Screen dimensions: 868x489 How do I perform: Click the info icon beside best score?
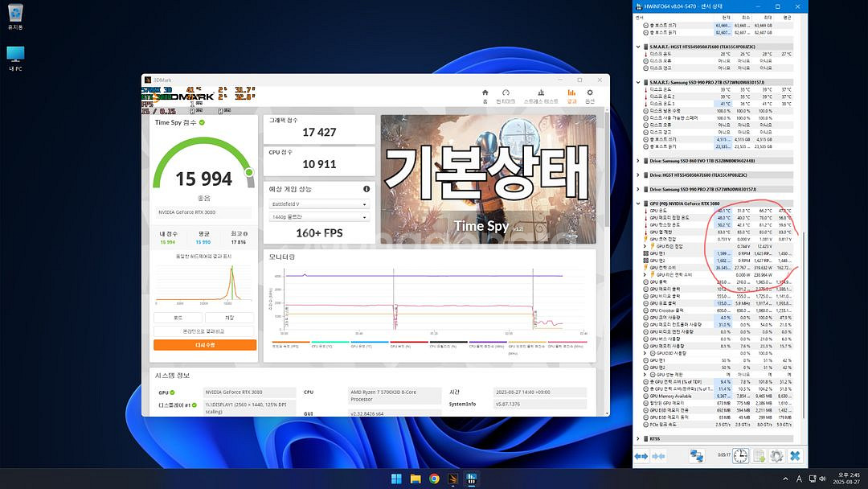[245, 234]
